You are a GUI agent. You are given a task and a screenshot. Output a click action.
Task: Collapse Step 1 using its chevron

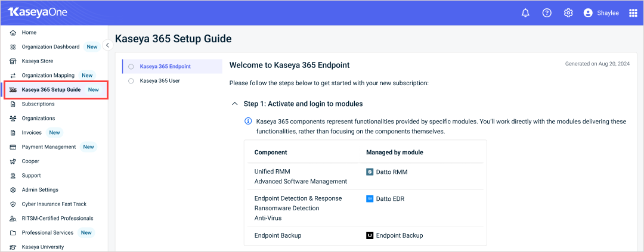[235, 104]
